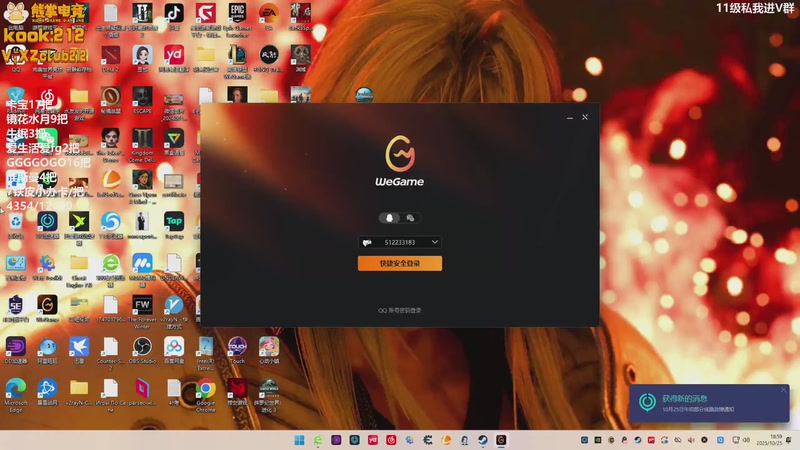Open Steam from the taskbar
The height and width of the screenshot is (450, 800).
click(x=483, y=440)
